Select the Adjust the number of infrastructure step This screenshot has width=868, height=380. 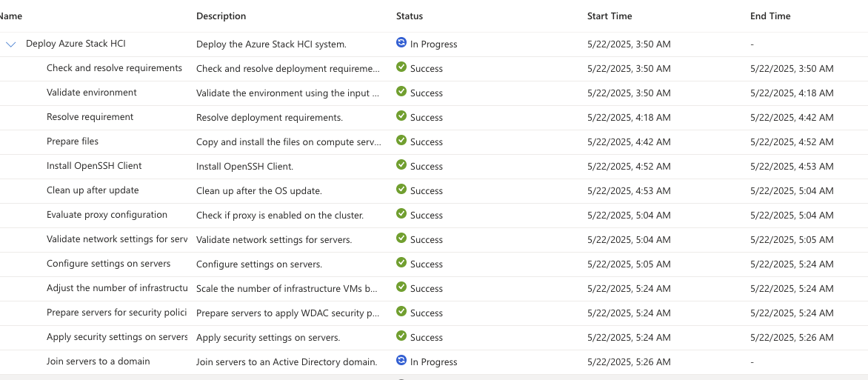click(117, 288)
